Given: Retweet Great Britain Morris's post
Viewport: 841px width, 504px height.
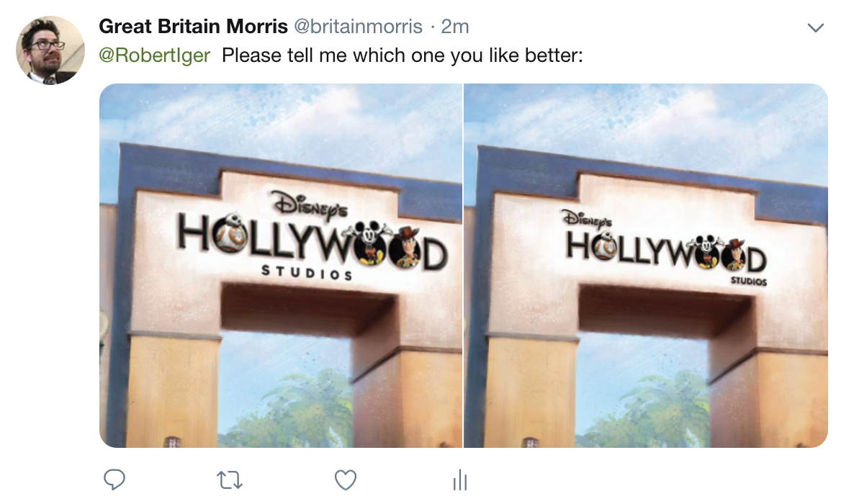Looking at the screenshot, I should coord(229,480).
